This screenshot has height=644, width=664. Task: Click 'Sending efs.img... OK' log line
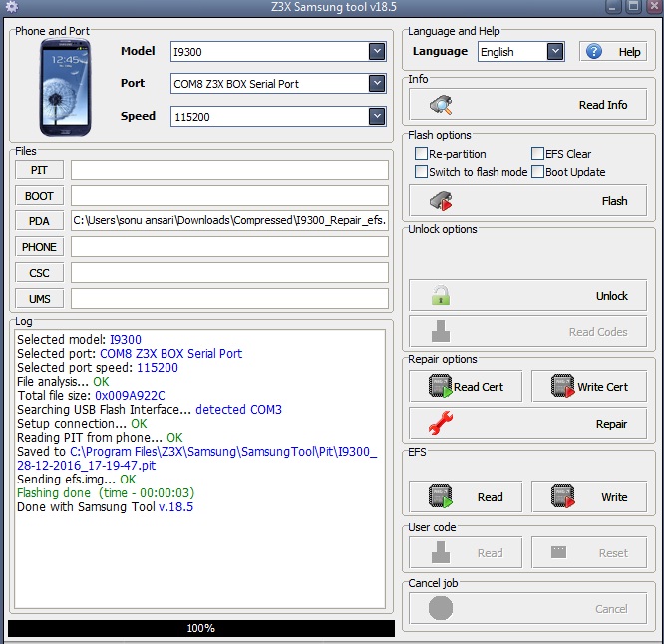pos(76,479)
